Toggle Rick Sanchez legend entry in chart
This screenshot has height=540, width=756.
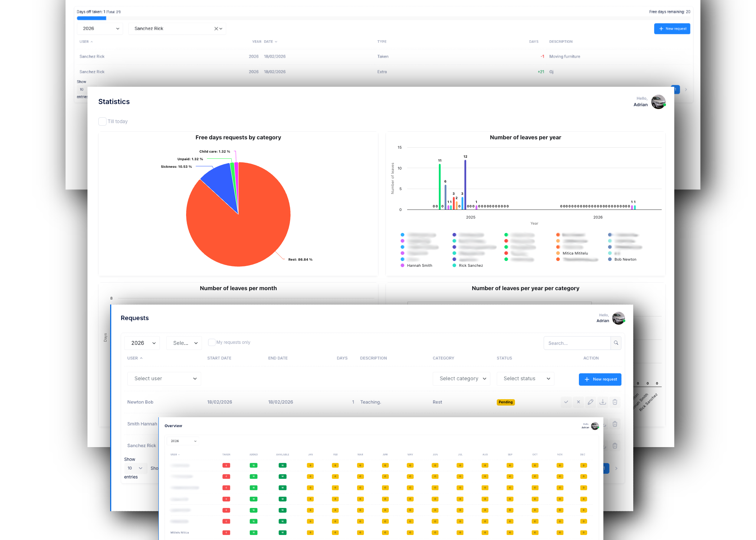click(x=471, y=266)
